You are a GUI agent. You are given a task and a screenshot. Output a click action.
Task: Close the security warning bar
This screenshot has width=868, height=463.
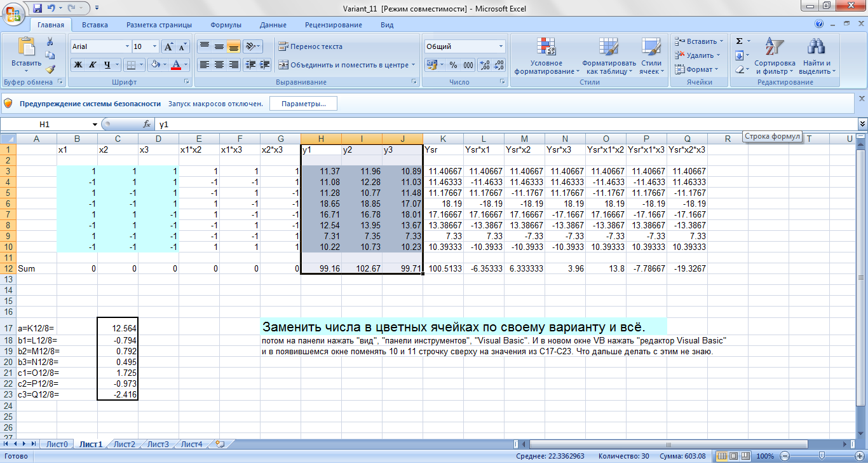(862, 99)
